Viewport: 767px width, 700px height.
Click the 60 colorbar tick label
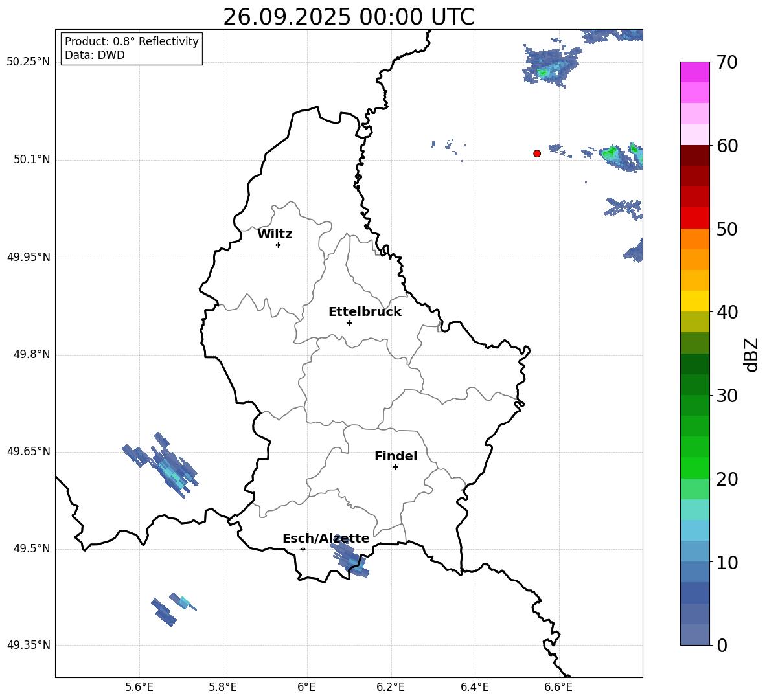[726, 146]
